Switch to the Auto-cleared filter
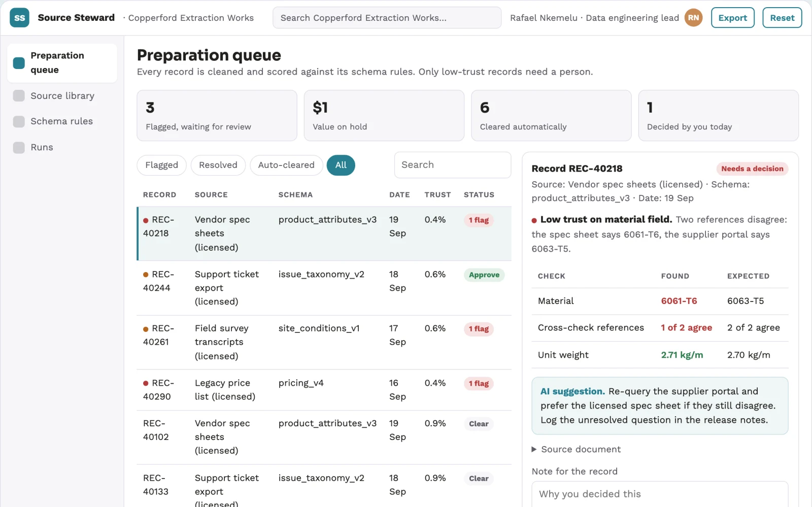 (x=286, y=165)
